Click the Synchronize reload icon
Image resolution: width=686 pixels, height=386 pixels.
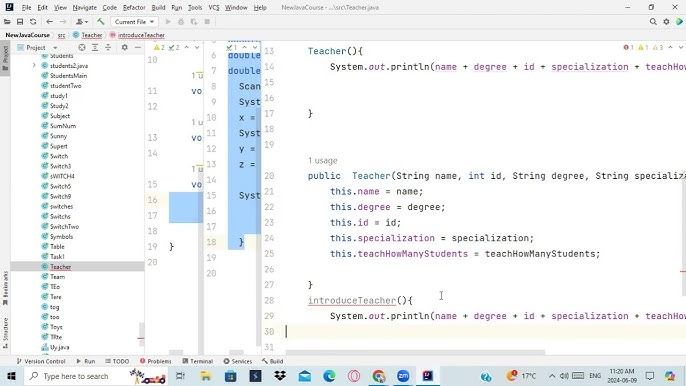pyautogui.click(x=33, y=21)
